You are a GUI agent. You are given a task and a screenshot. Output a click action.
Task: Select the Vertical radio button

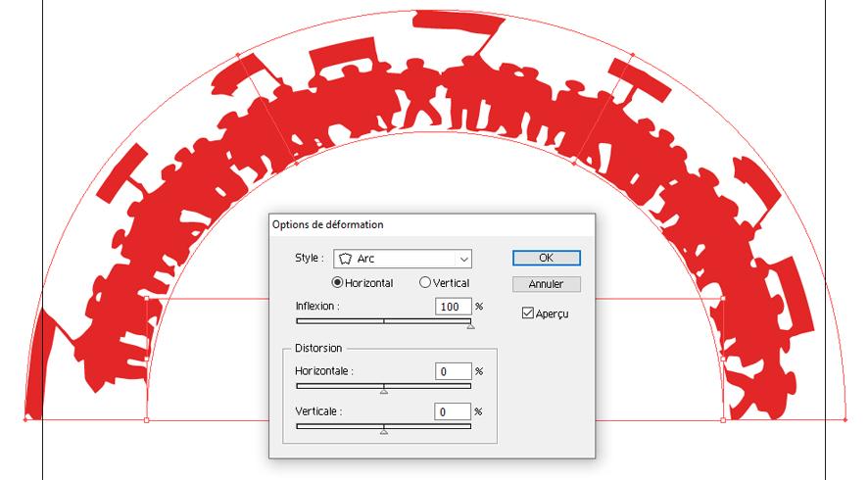pos(425,283)
